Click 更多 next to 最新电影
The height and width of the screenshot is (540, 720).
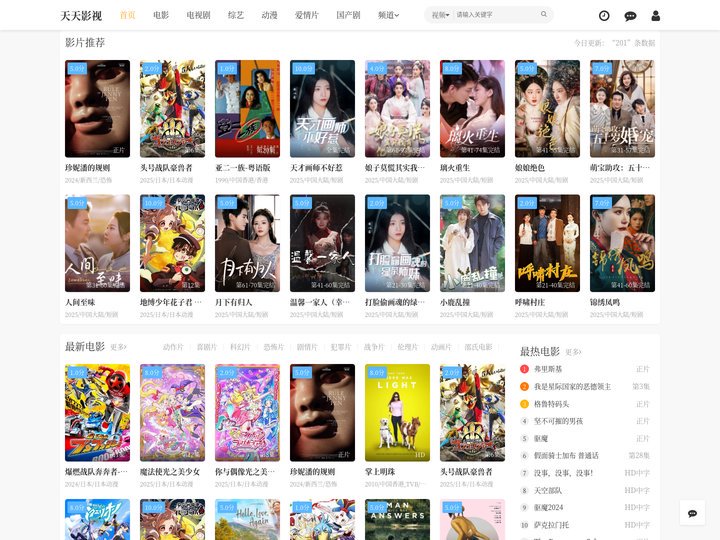tap(118, 347)
